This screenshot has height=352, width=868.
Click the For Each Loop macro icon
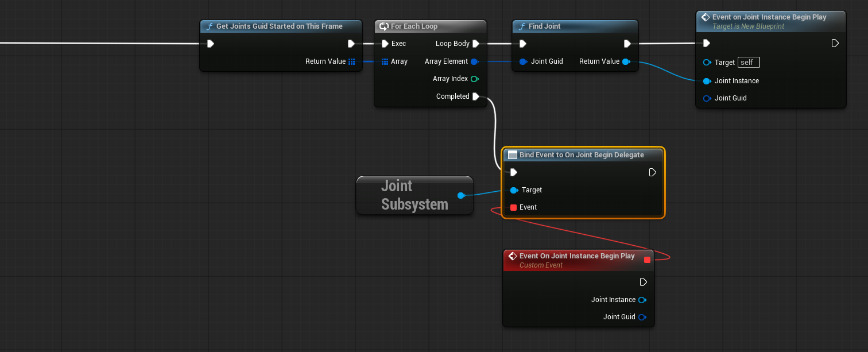click(384, 26)
